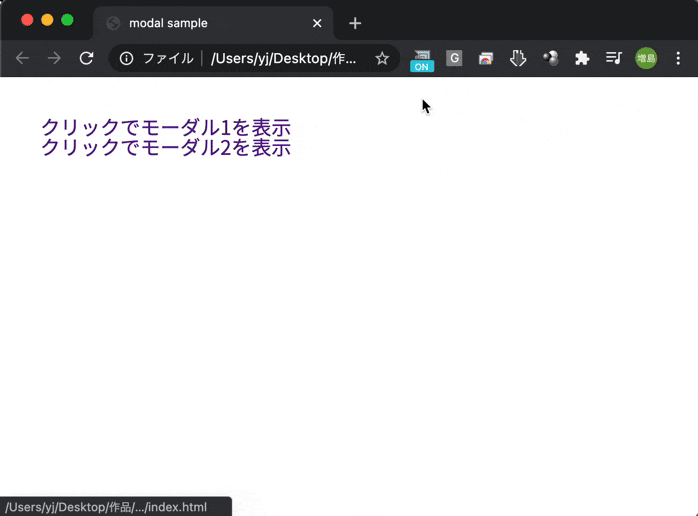Click the green fullscreen window button
698x516 pixels.
point(67,20)
